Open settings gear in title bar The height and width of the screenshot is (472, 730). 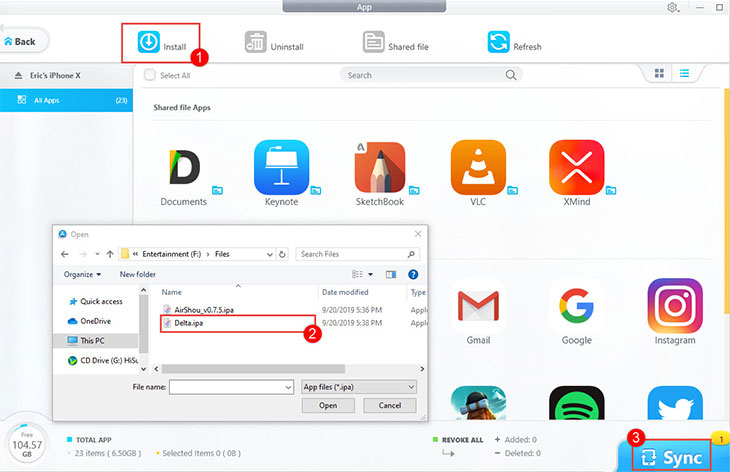672,7
